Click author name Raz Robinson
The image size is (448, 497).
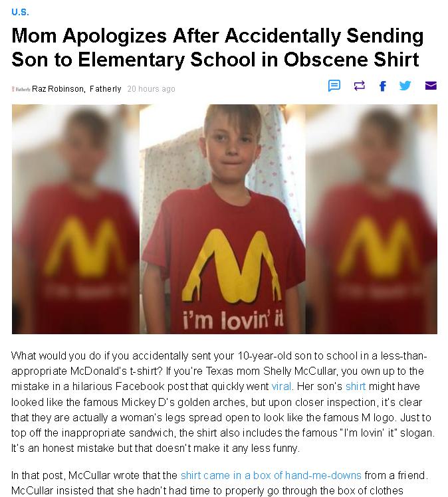(x=58, y=89)
